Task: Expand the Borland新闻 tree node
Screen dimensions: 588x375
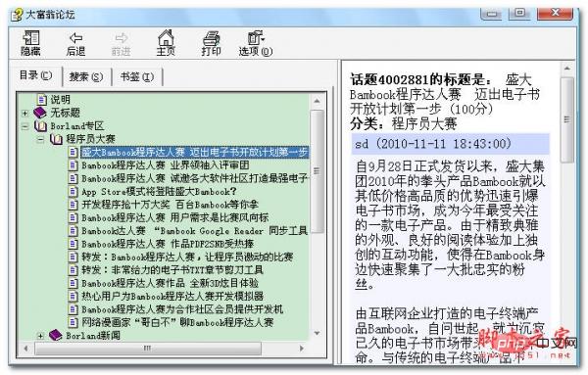Action: coord(40,336)
